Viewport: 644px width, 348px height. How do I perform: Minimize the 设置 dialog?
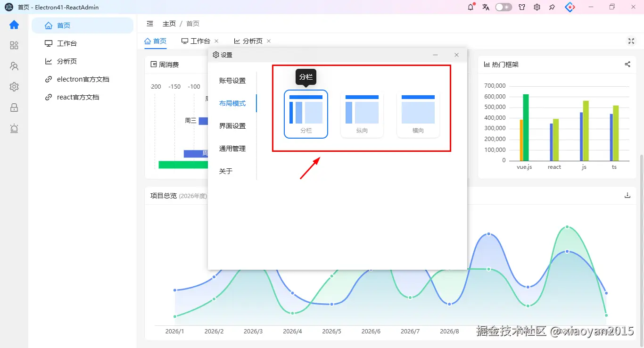click(435, 55)
